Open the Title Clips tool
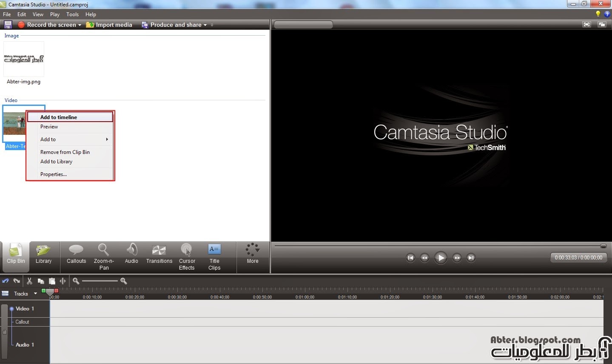Viewport: 612px width, 364px height. pos(214,257)
